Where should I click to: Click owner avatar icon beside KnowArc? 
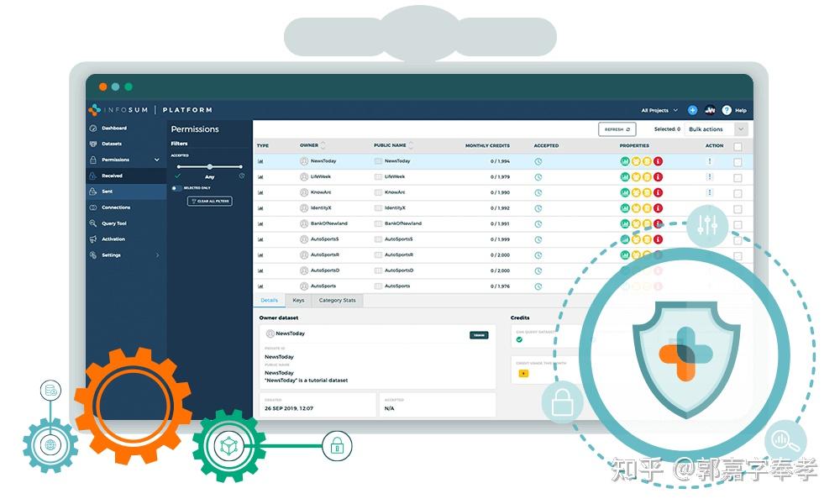304,192
